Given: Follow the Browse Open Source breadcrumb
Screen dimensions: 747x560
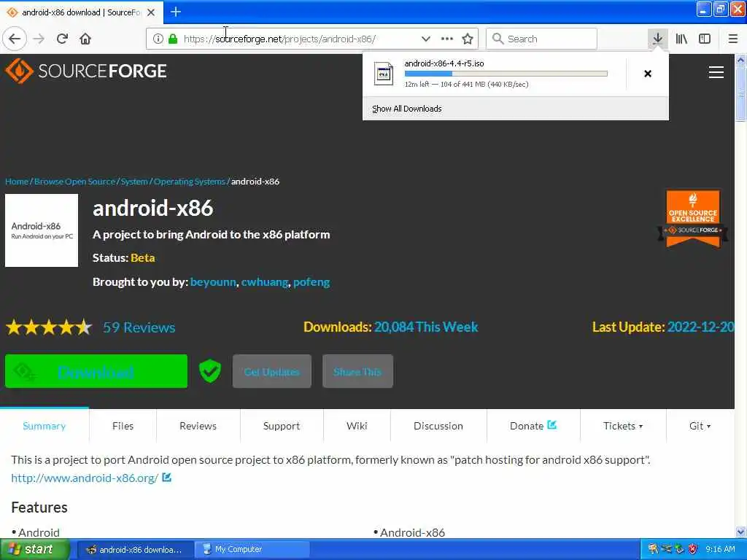Looking at the screenshot, I should click(x=75, y=182).
